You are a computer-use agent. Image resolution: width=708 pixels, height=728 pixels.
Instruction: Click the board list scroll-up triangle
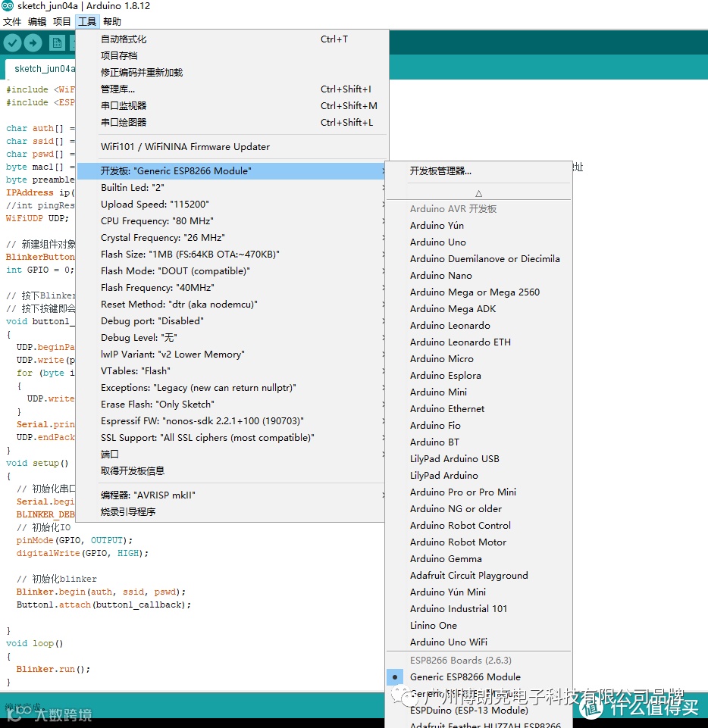pos(478,194)
